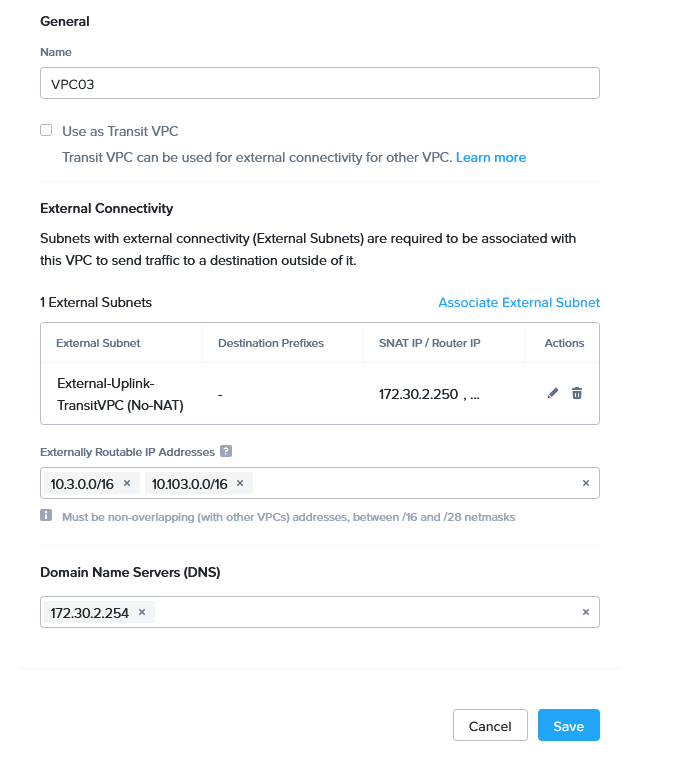This screenshot has width=679, height=760.
Task: Focus the VPC Name input field
Action: click(x=320, y=83)
